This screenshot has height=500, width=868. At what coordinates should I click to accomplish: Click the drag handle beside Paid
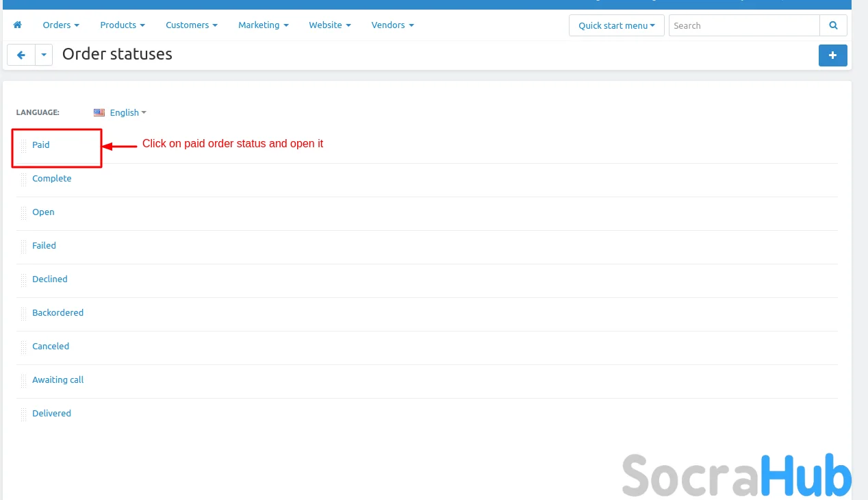pyautogui.click(x=23, y=145)
